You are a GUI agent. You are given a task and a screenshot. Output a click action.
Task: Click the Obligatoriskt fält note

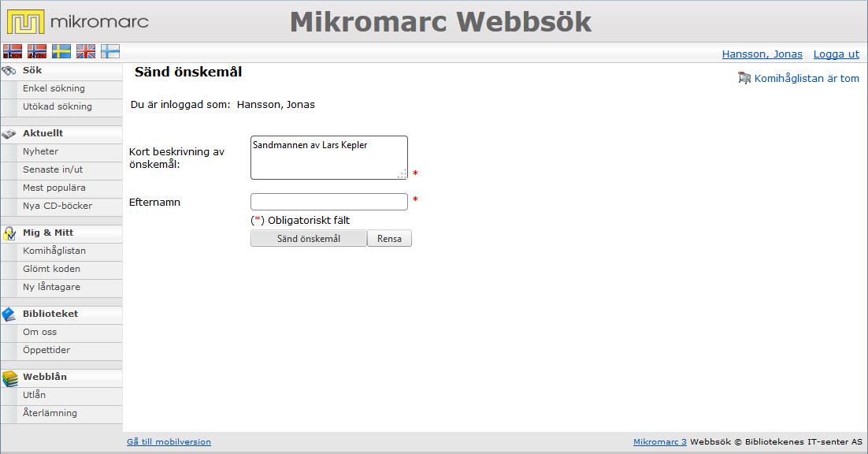pyautogui.click(x=300, y=221)
